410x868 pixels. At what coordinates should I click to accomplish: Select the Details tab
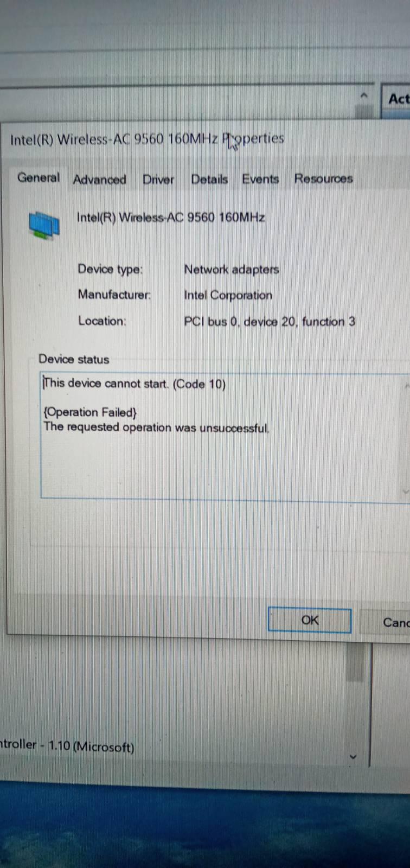click(x=209, y=179)
